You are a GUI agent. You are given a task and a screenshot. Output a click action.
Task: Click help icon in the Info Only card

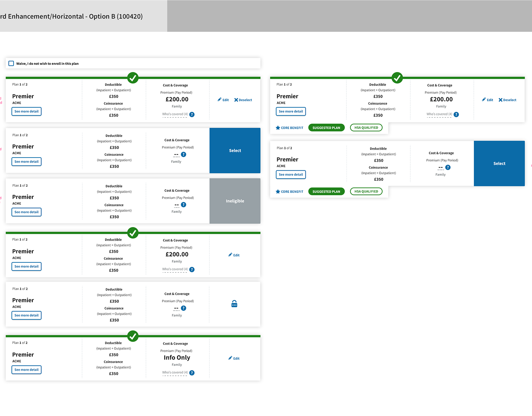tap(192, 373)
